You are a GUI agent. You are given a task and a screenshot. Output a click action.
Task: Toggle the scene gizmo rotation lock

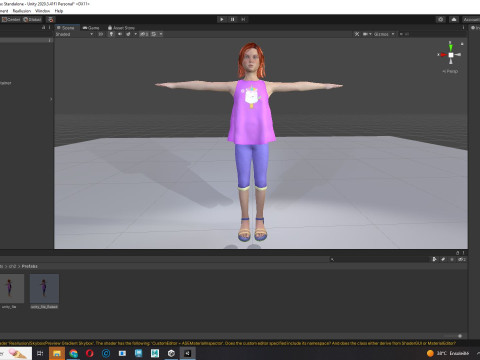pyautogui.click(x=462, y=44)
